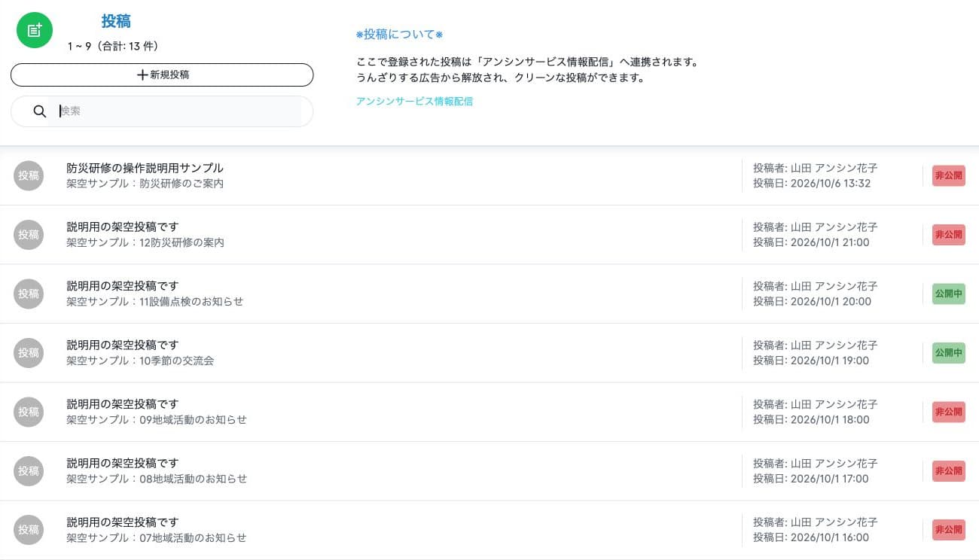Select the subtitle 架空サンプル：09地域活動のお知らせ

(x=156, y=419)
